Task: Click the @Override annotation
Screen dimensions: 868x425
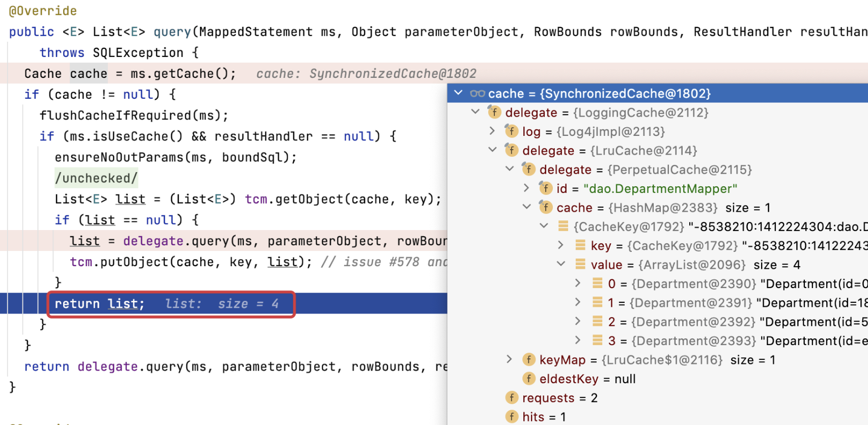Action: pyautogui.click(x=43, y=11)
